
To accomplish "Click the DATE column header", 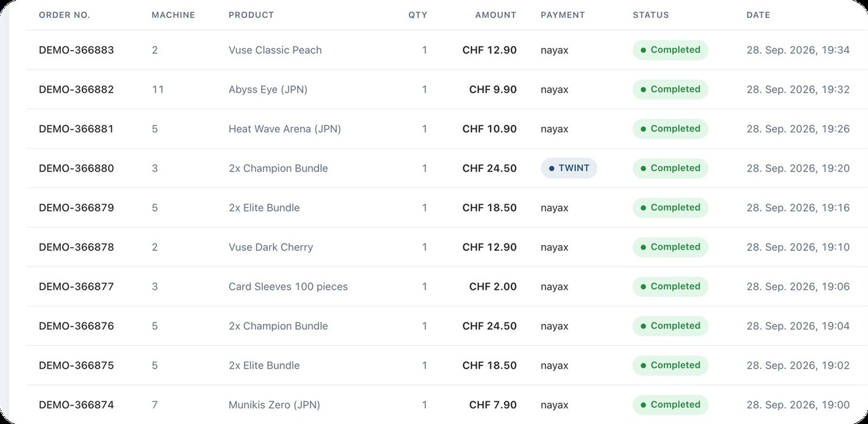I will (x=758, y=15).
